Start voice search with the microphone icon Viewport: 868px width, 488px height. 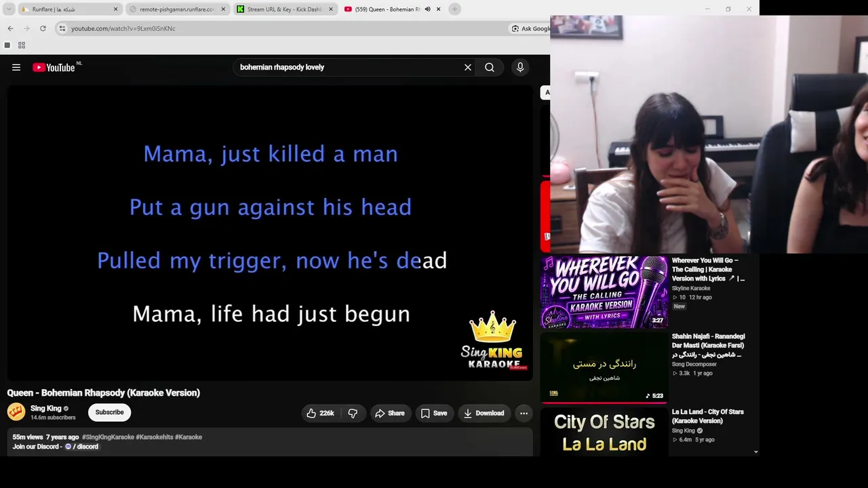point(520,67)
